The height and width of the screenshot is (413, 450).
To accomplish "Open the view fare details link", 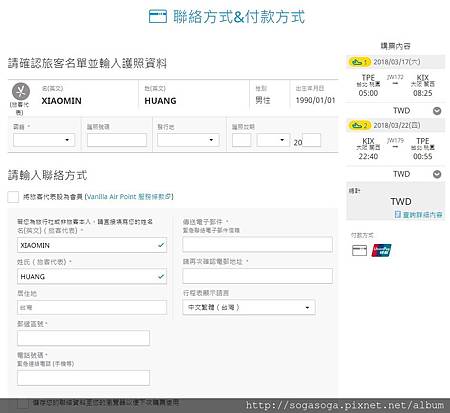I will pyautogui.click(x=419, y=215).
